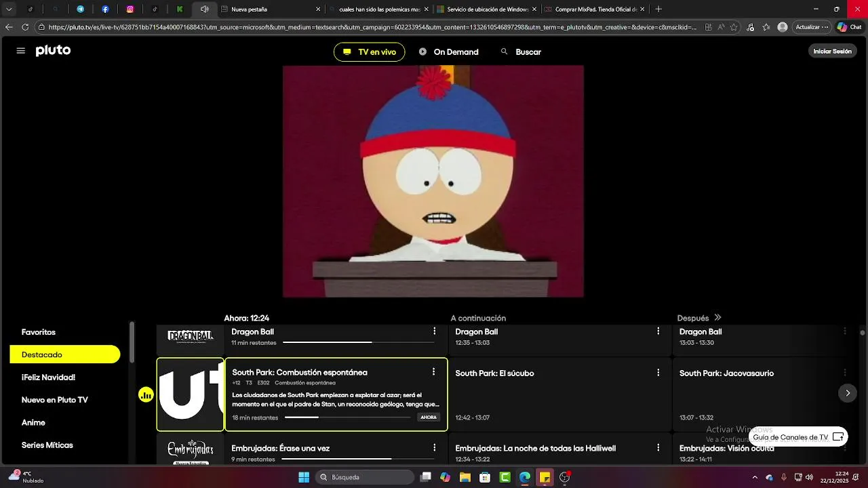Open the Windows Start menu
The width and height of the screenshot is (868, 488).
pos(304,477)
